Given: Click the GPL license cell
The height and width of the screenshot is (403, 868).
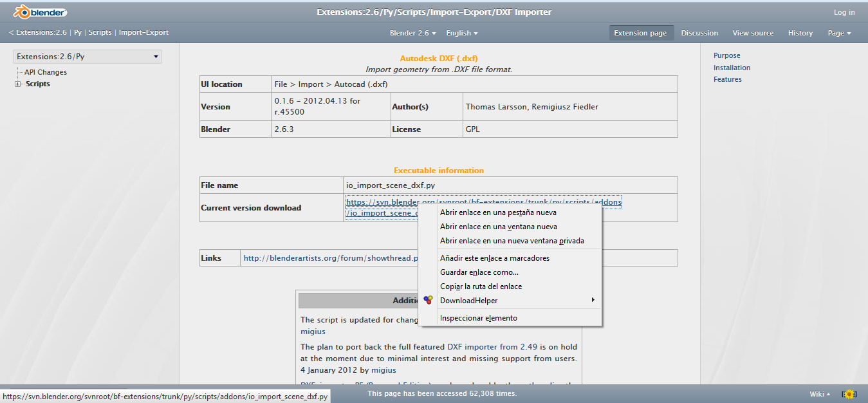Looking at the screenshot, I should (x=569, y=129).
